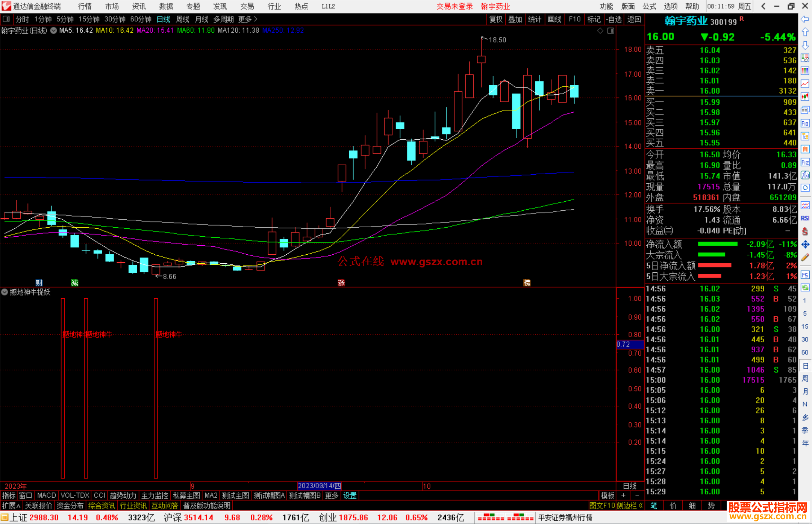Click the move crosshair arrows icon
This screenshot has width=812, height=524.
[x=805, y=245]
